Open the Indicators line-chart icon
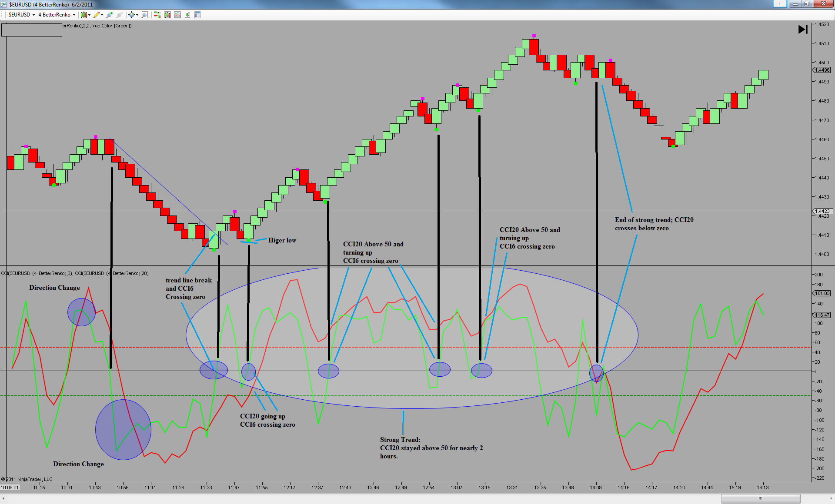The width and height of the screenshot is (835, 504). coord(177,15)
